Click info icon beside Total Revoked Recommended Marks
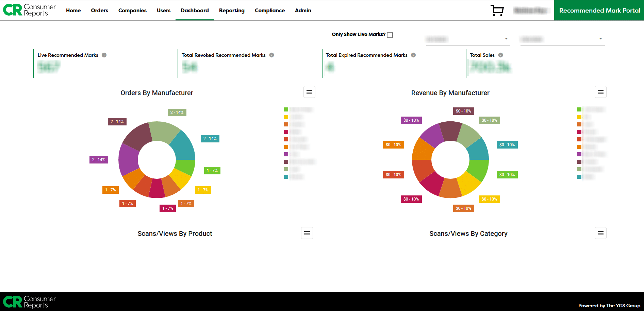Screen dimensions: 644x311 (271, 55)
